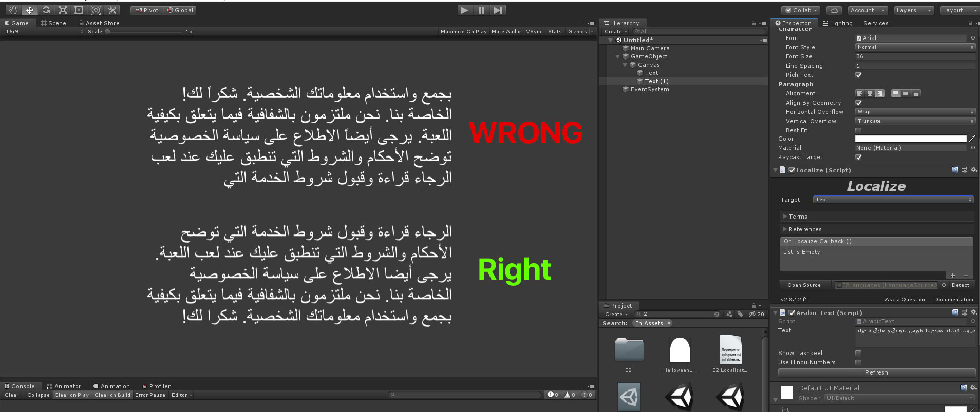Select the Move tool
This screenshot has height=412, width=980.
click(30, 10)
